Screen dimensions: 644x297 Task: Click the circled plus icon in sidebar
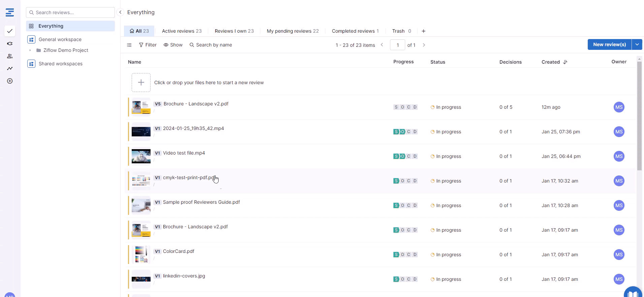point(10,81)
